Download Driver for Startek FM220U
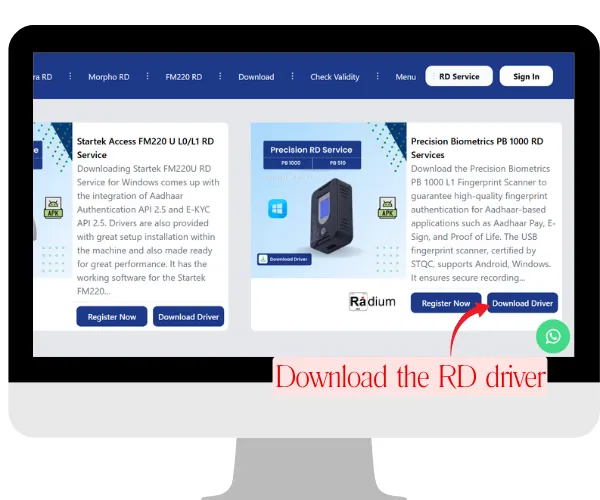Image resolution: width=600 pixels, height=500 pixels. [188, 317]
